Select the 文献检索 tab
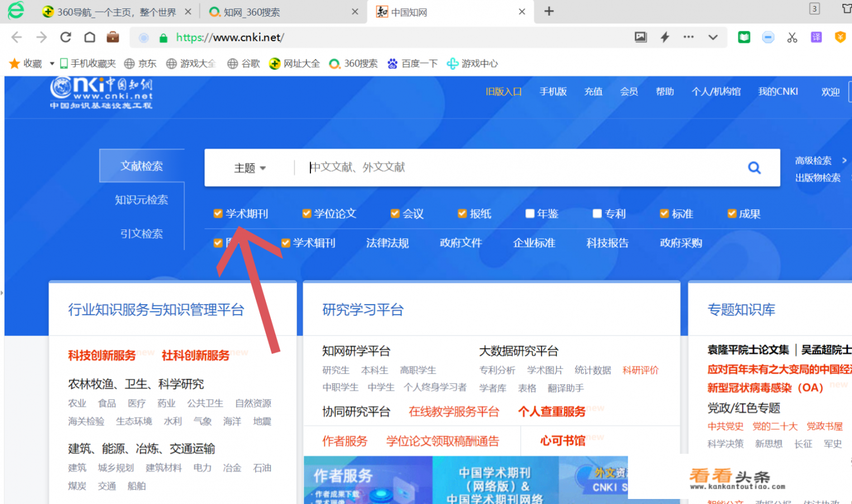The height and width of the screenshot is (504, 852). point(142,166)
